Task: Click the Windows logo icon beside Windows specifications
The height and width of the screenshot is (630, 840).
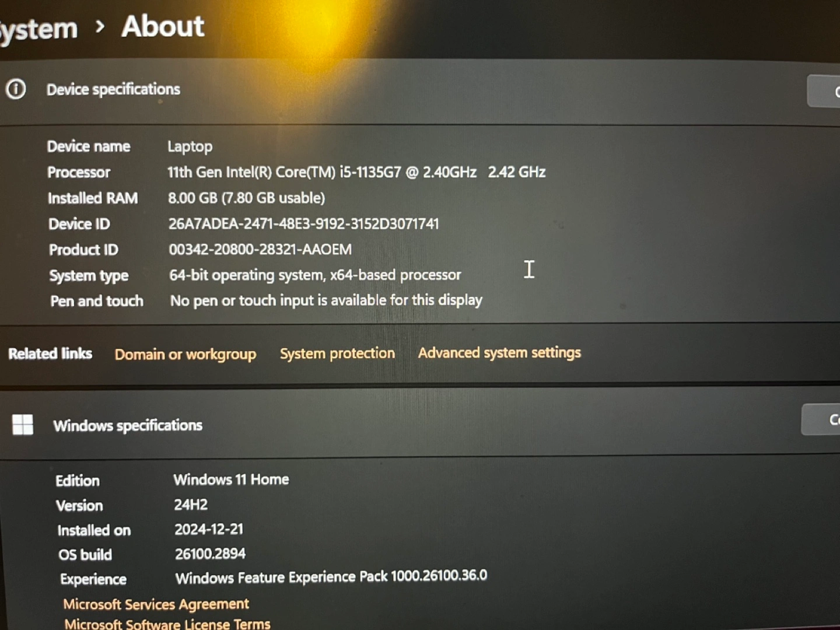Action: click(23, 425)
